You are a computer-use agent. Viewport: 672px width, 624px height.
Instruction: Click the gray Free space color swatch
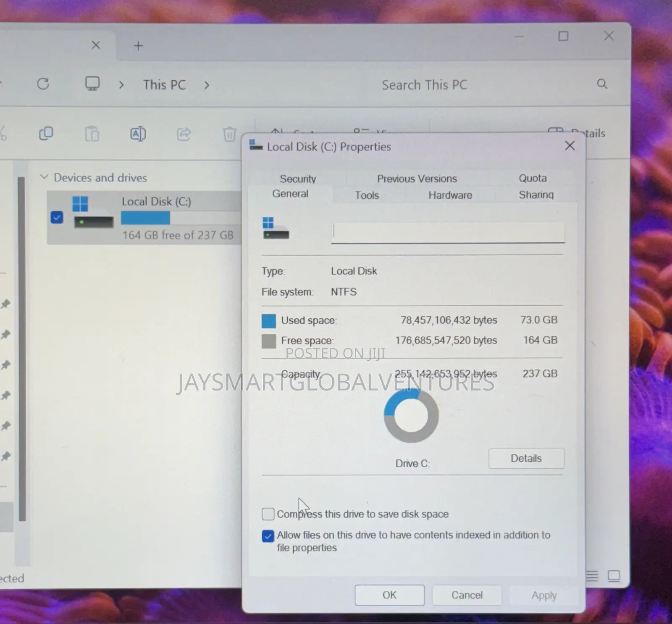tap(269, 341)
